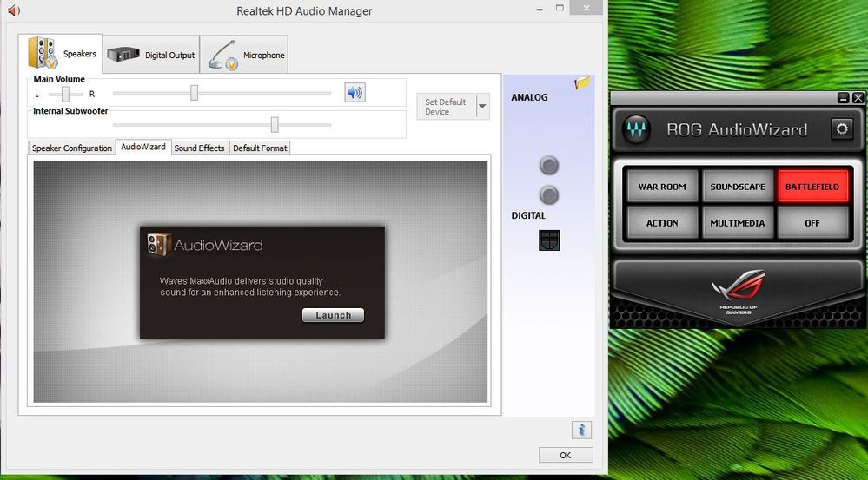This screenshot has width=868, height=480.
Task: Minimize the Realtek HD Audio Manager window
Action: coord(540,10)
